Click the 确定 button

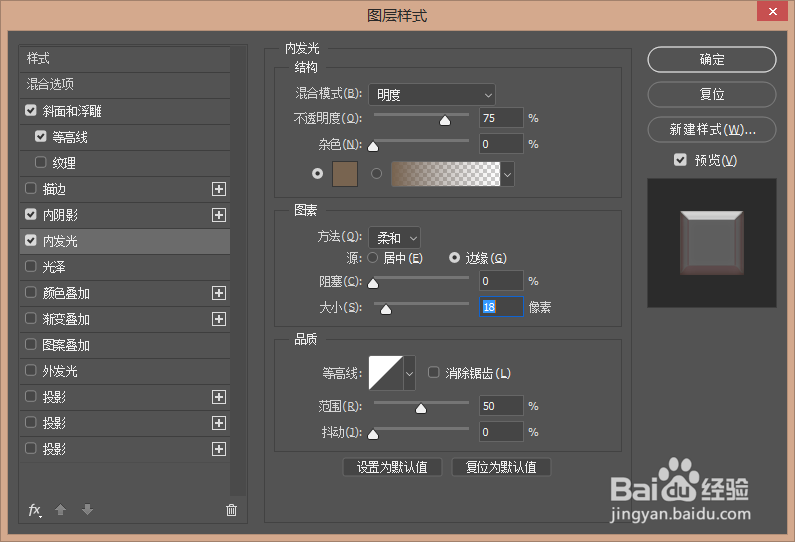click(712, 59)
